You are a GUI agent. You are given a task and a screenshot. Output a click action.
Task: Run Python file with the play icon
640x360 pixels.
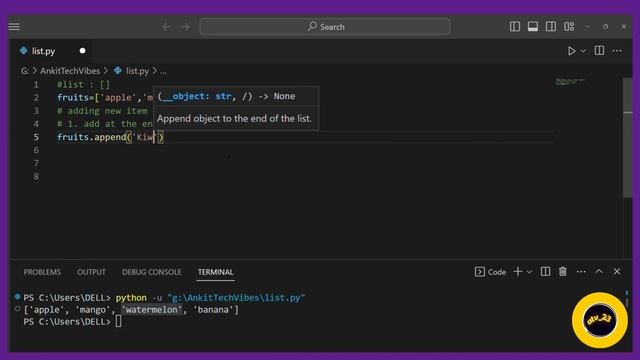pyautogui.click(x=571, y=51)
